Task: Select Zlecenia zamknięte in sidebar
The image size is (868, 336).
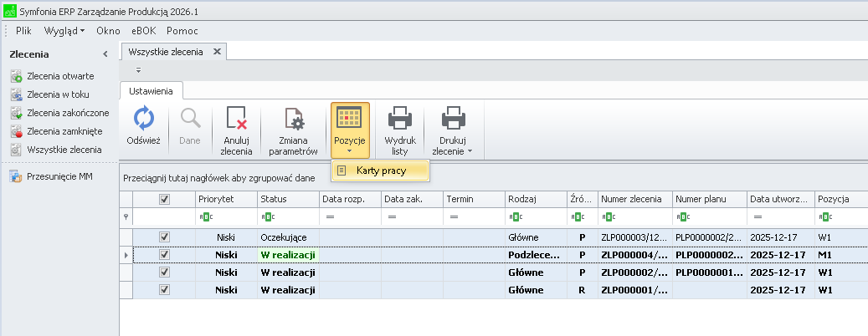Action: click(64, 131)
